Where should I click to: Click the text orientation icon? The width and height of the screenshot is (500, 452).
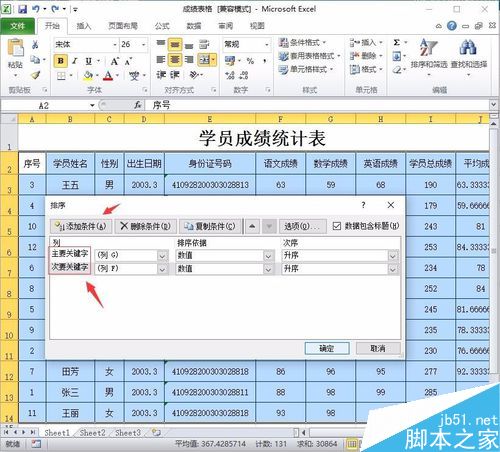(194, 75)
